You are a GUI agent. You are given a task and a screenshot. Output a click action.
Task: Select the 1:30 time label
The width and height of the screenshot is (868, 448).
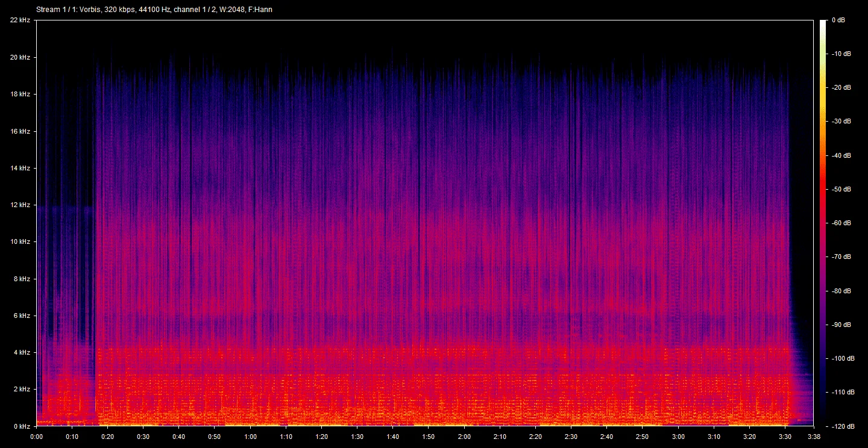click(357, 437)
